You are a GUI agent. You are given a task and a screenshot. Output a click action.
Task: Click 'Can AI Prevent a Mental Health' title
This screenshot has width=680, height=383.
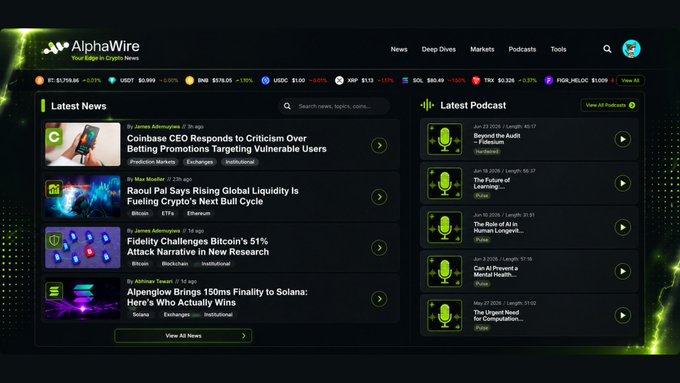pyautogui.click(x=495, y=272)
